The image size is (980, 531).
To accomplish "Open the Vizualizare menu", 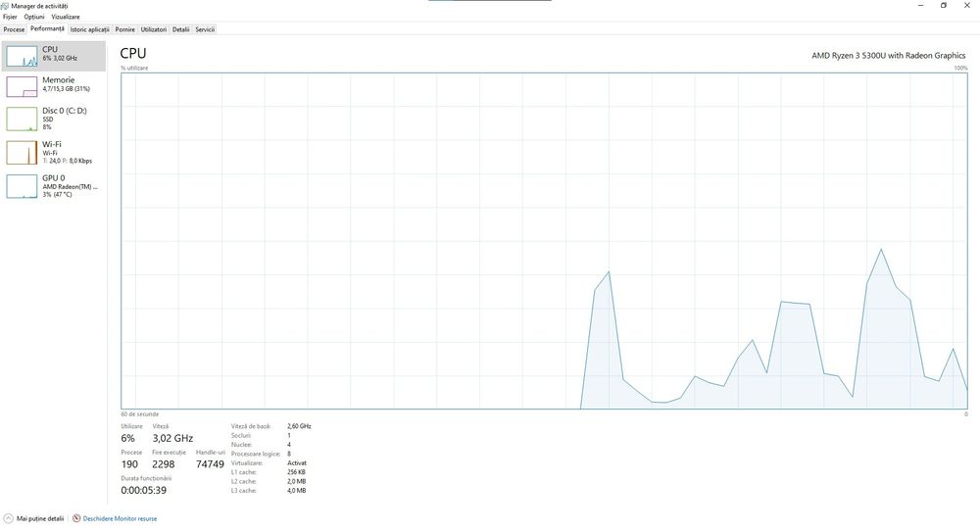I will [65, 17].
